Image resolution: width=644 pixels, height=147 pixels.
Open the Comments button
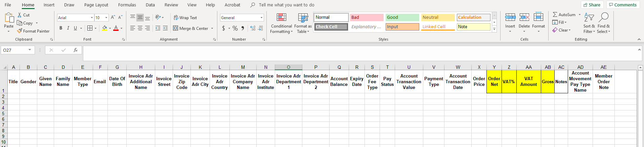[622, 5]
